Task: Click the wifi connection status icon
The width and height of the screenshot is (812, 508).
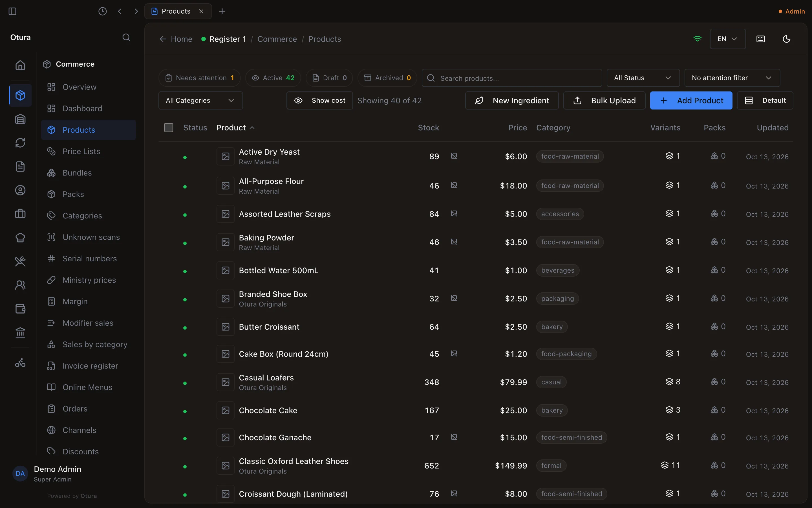Action: pos(697,39)
